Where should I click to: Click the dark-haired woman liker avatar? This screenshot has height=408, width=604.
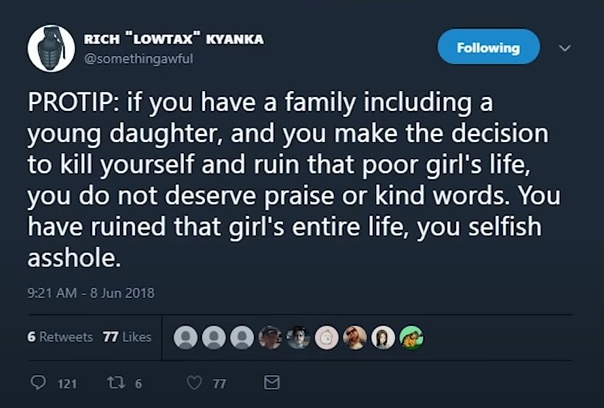383,337
